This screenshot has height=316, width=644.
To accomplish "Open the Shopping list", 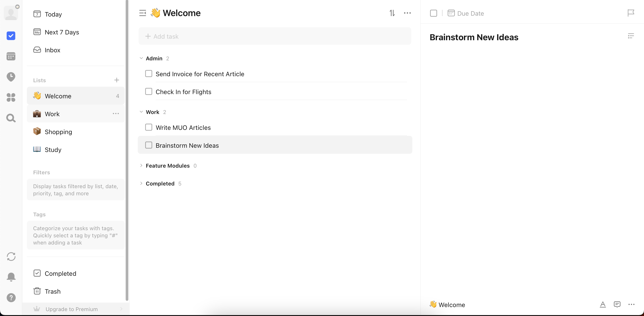I will coord(58,132).
